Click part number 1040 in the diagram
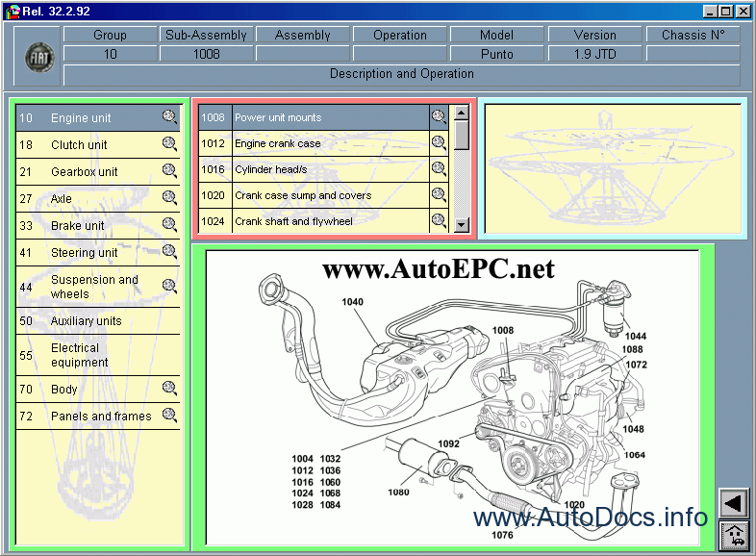The height and width of the screenshot is (556, 756). [x=352, y=302]
